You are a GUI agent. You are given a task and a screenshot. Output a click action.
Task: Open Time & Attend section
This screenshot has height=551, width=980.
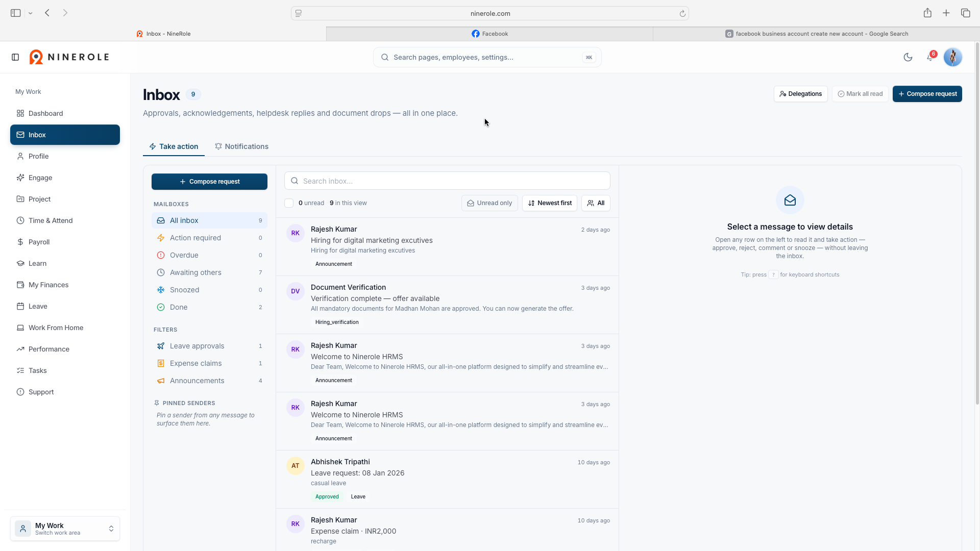coord(65,220)
